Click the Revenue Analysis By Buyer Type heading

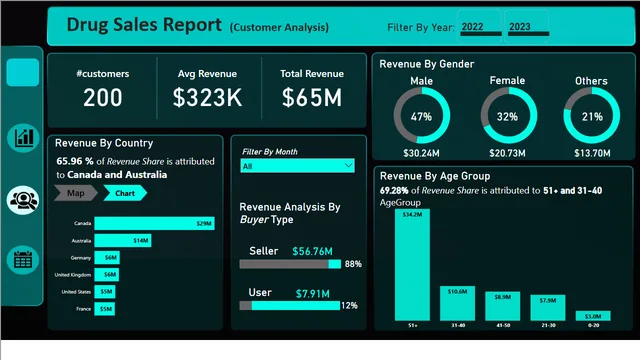[290, 213]
